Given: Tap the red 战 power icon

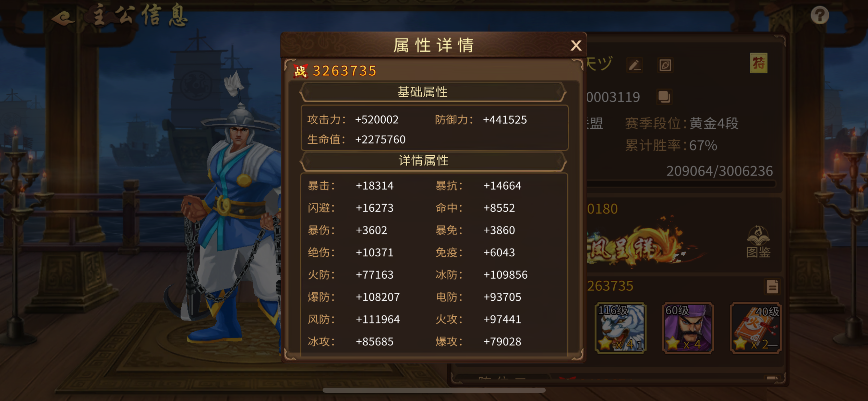Looking at the screenshot, I should (x=301, y=71).
